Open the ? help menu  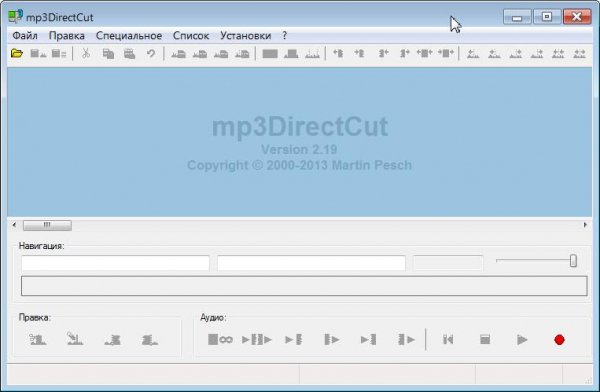284,36
